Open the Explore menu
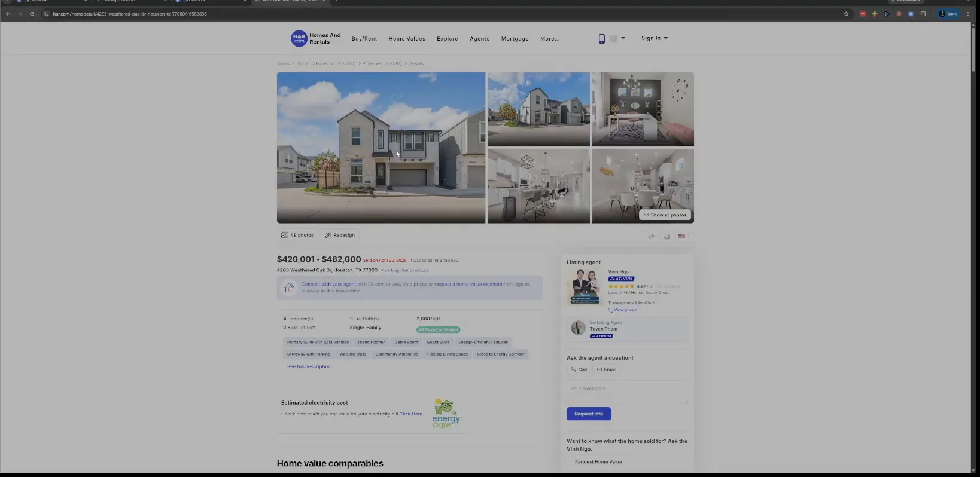980x477 pixels. coord(448,39)
